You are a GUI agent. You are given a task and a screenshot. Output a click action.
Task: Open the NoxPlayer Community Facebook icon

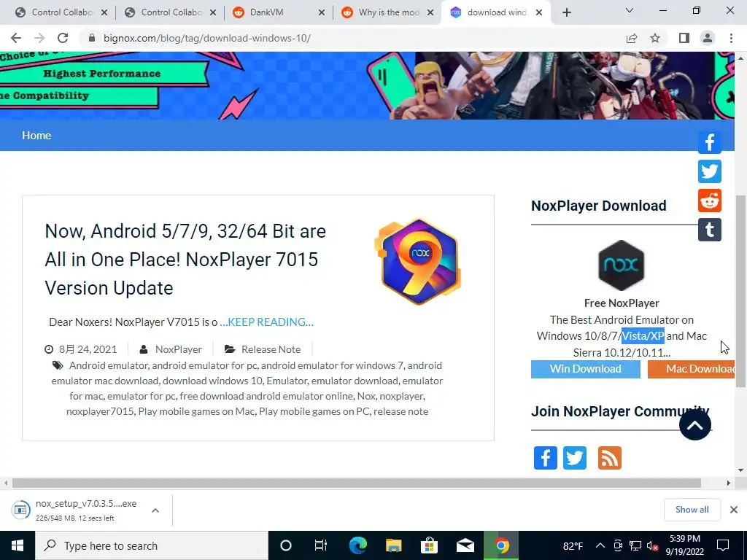pos(545,458)
